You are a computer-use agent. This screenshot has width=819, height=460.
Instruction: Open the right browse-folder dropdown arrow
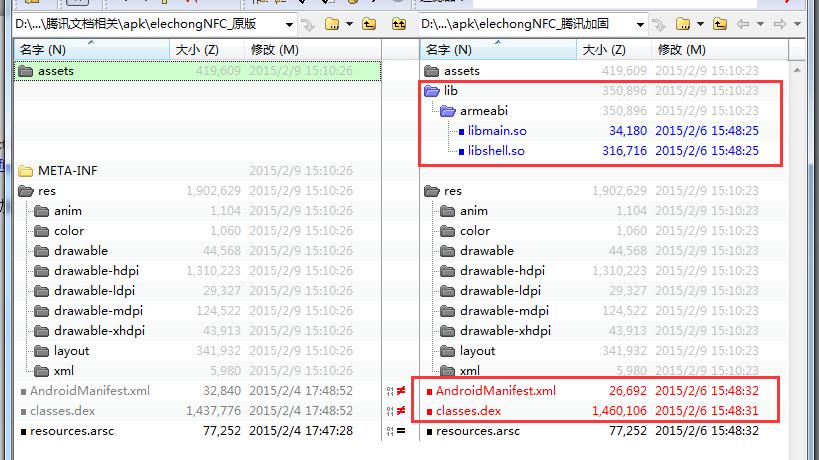[700, 24]
